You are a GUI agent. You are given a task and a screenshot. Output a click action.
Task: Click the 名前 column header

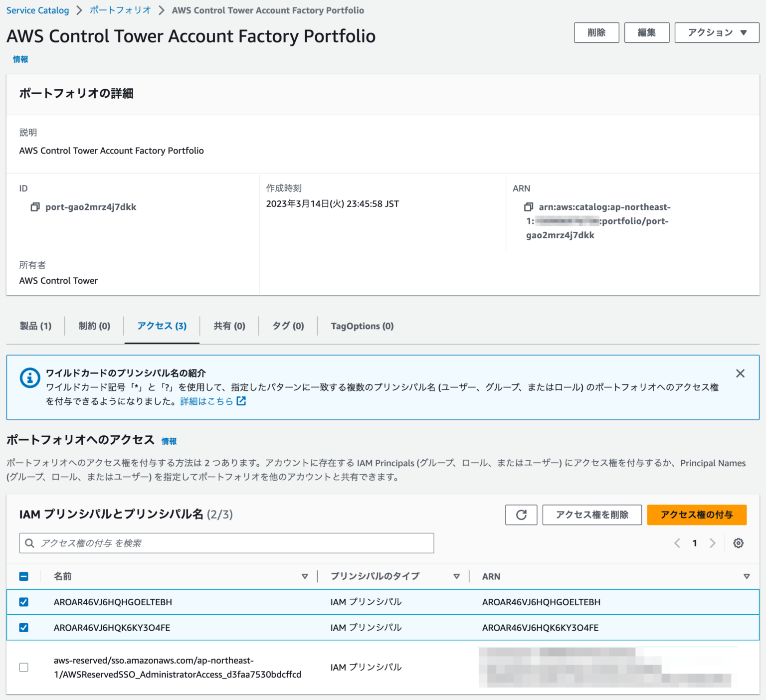click(63, 576)
